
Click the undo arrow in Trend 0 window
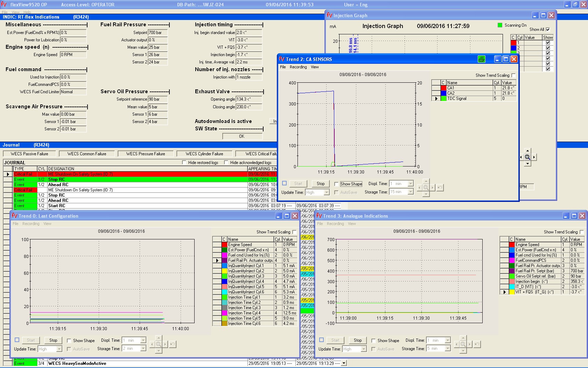(x=173, y=344)
